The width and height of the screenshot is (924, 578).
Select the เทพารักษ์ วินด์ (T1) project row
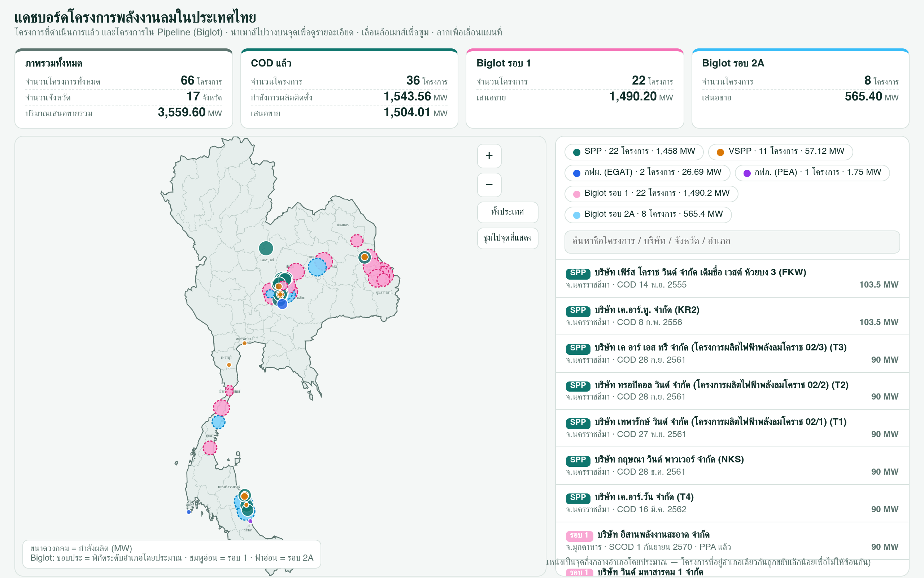(x=732, y=428)
